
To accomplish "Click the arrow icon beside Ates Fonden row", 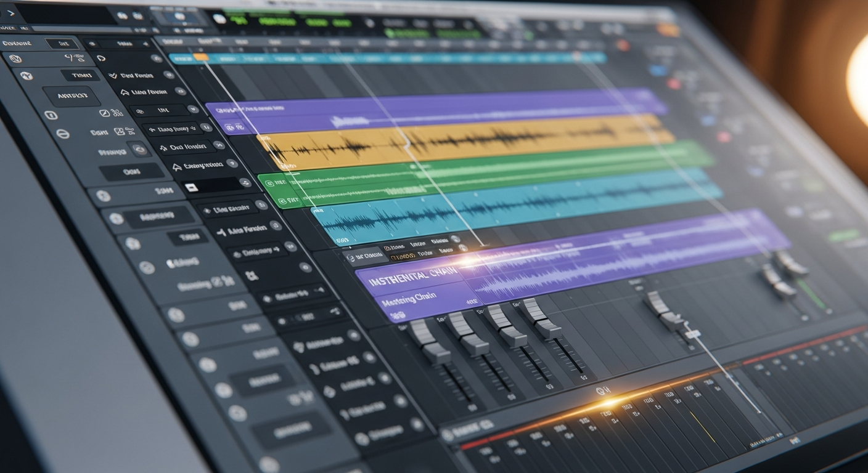I will click(221, 232).
